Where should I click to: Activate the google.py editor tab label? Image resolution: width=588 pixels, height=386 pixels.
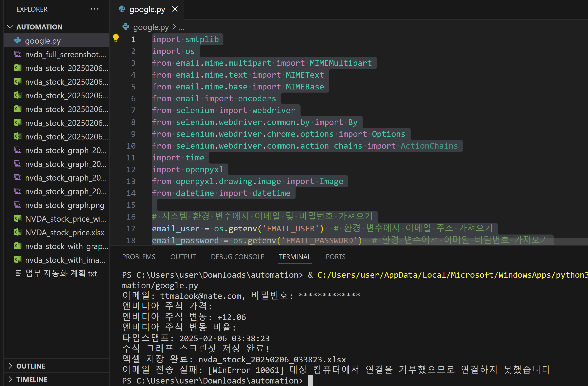pos(147,9)
